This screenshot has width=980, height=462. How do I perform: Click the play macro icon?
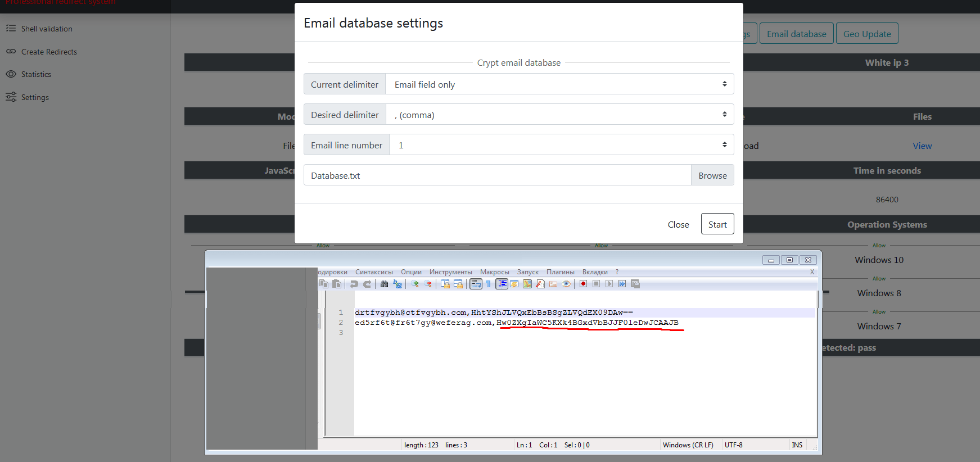(x=609, y=284)
